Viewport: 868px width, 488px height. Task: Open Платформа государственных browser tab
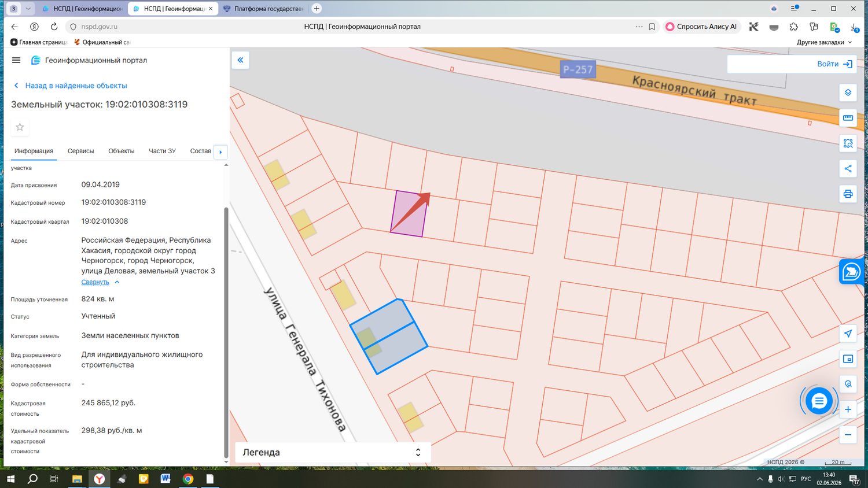[x=263, y=9]
